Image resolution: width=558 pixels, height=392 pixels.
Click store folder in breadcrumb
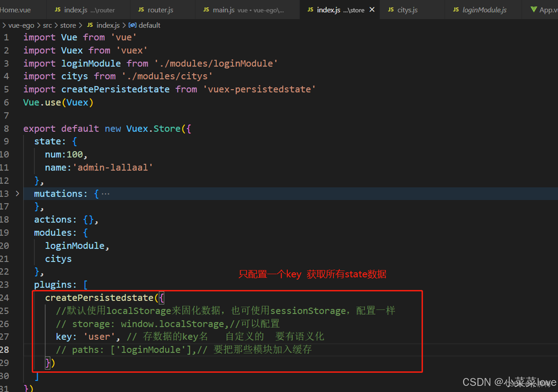68,25
